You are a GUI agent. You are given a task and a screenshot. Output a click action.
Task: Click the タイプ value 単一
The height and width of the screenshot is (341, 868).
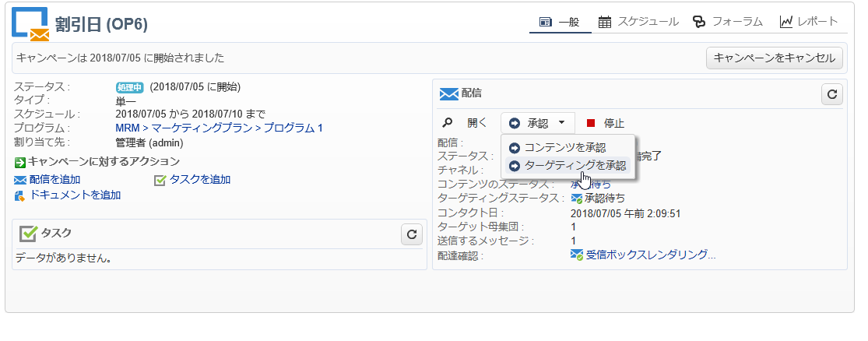tap(126, 100)
